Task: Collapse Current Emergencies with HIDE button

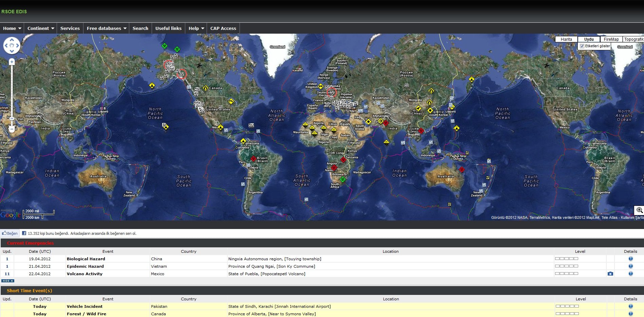Action: (x=7, y=281)
